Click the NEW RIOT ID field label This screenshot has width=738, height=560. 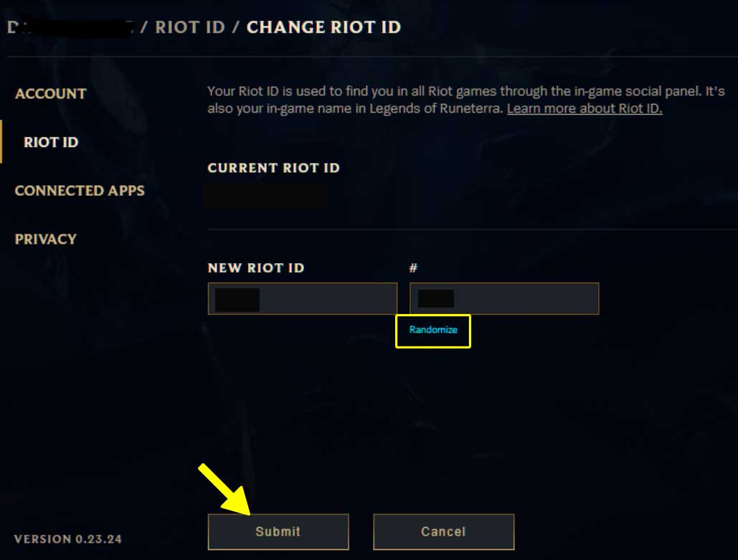(x=256, y=267)
